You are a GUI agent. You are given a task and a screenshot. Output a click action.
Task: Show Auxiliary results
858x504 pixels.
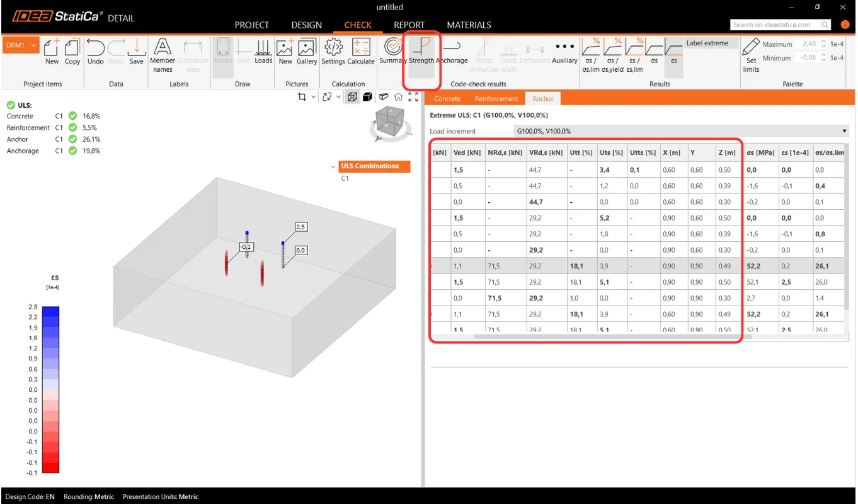[x=564, y=51]
